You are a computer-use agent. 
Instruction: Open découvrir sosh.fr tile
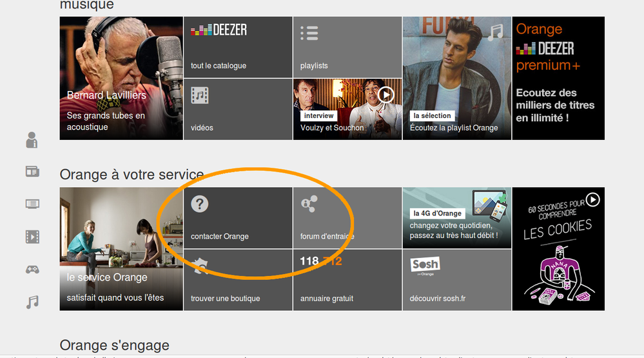pyautogui.click(x=456, y=280)
